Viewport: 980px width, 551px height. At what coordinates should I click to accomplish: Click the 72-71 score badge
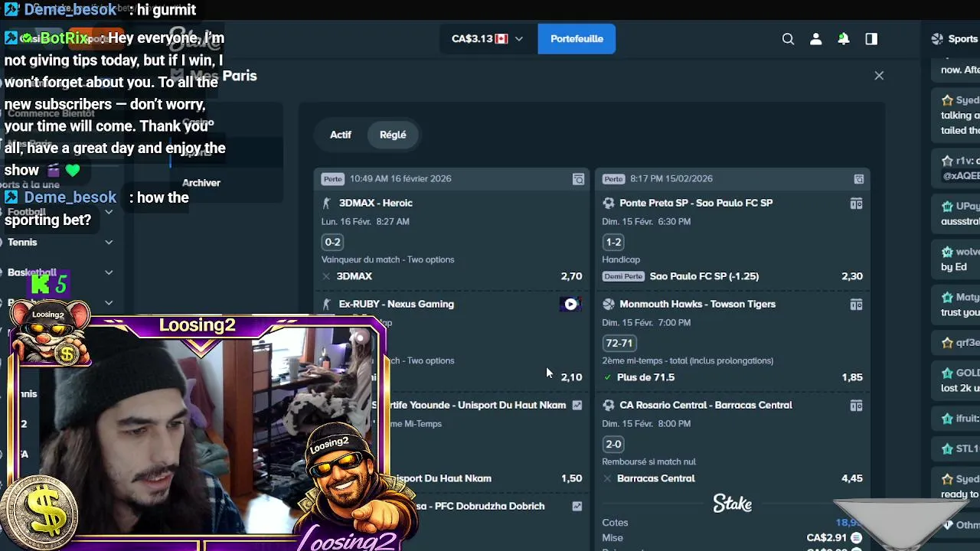tap(619, 344)
